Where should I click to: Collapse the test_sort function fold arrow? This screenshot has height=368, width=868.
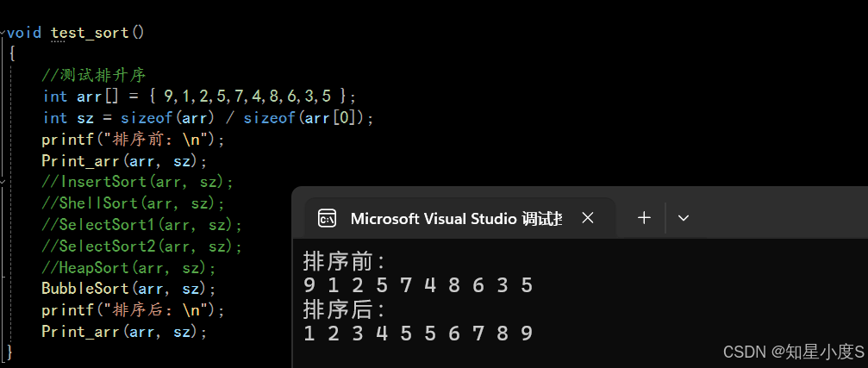pyautogui.click(x=3, y=33)
